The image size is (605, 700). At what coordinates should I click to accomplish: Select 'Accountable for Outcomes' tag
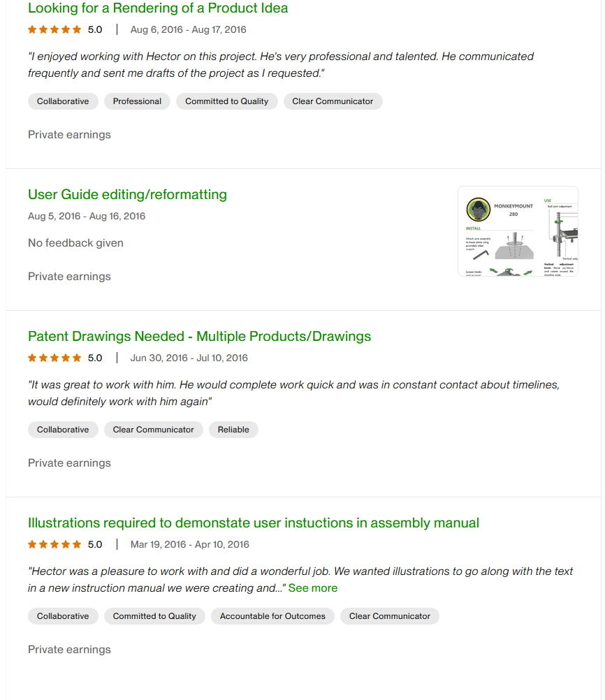pyautogui.click(x=272, y=616)
